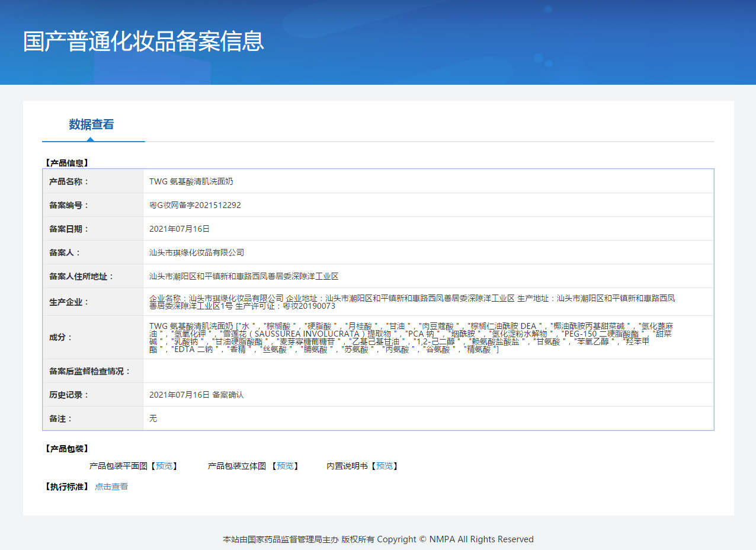Click the 成分 ingredient list text
This screenshot has width=756, height=550.
(x=411, y=338)
